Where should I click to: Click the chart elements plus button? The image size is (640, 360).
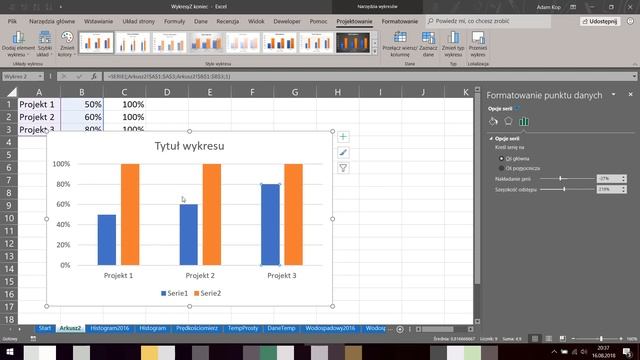click(x=343, y=137)
